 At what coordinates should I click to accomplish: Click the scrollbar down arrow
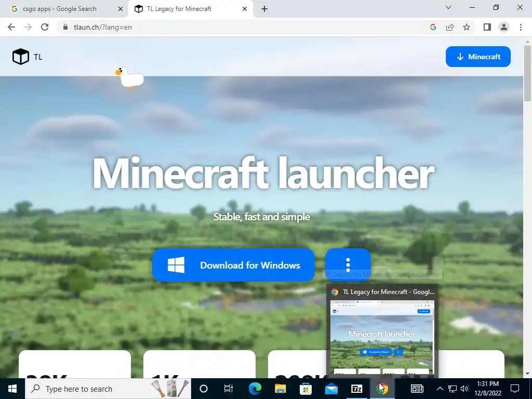(528, 374)
